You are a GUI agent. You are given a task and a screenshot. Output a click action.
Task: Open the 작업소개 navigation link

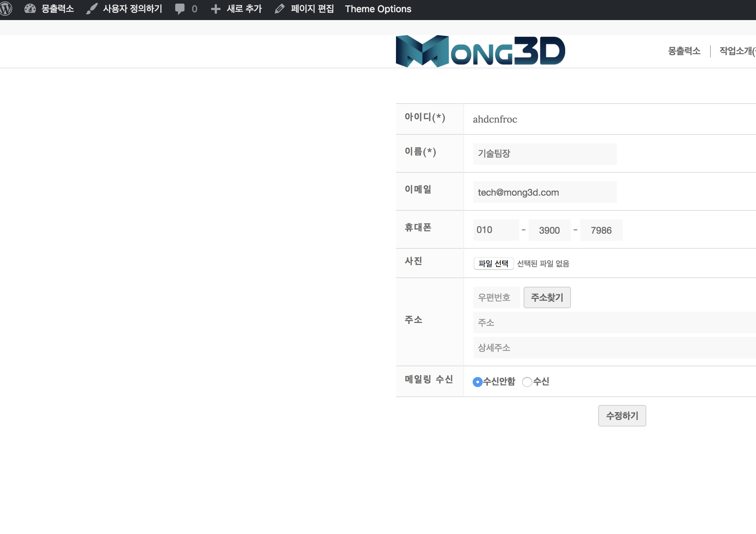pyautogui.click(x=737, y=51)
